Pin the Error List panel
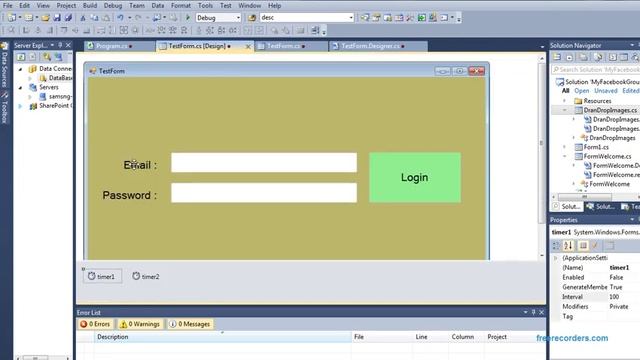 (x=533, y=312)
